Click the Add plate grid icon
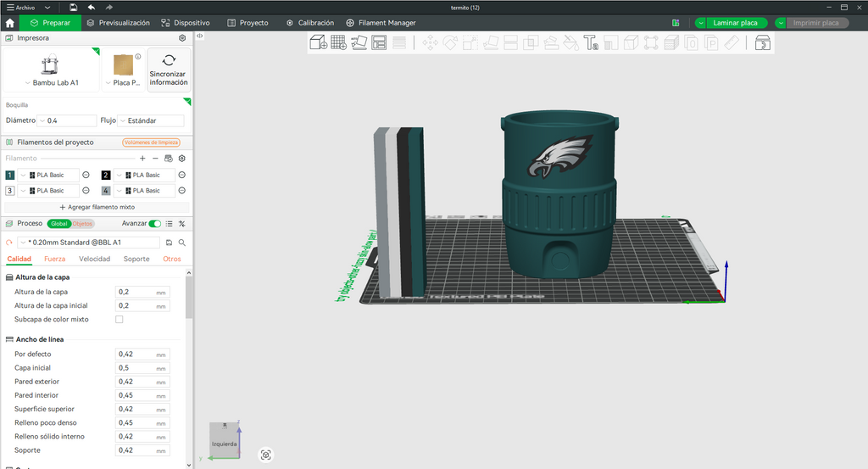This screenshot has height=469, width=868. (x=339, y=42)
